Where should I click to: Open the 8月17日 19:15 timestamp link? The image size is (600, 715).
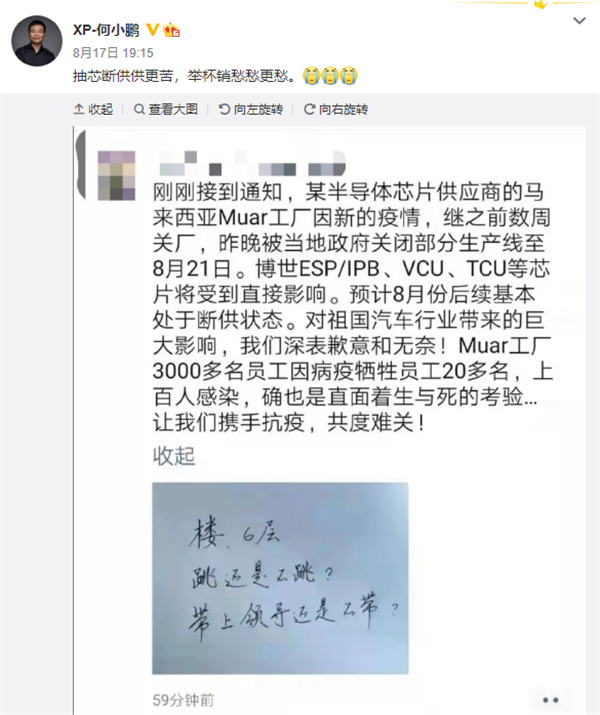click(x=113, y=53)
